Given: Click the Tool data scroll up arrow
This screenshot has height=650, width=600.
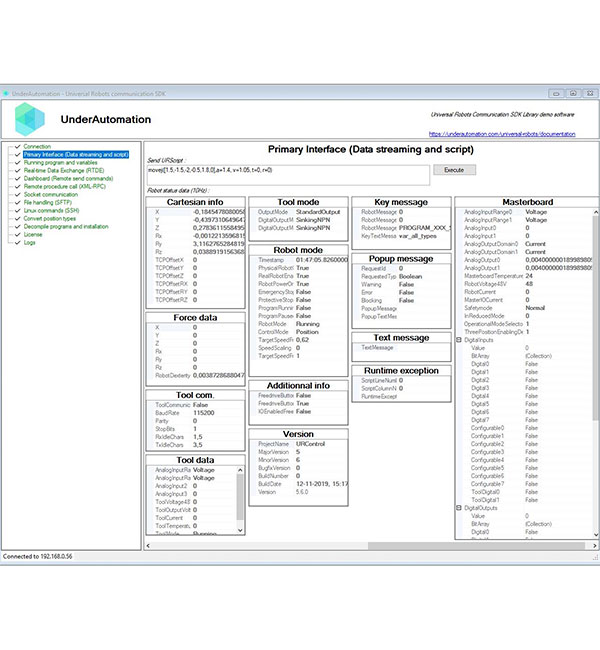Looking at the screenshot, I should tap(240, 470).
